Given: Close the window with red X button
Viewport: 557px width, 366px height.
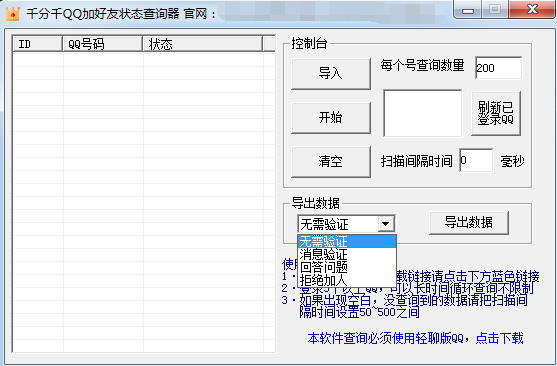Looking at the screenshot, I should pyautogui.click(x=532, y=9).
